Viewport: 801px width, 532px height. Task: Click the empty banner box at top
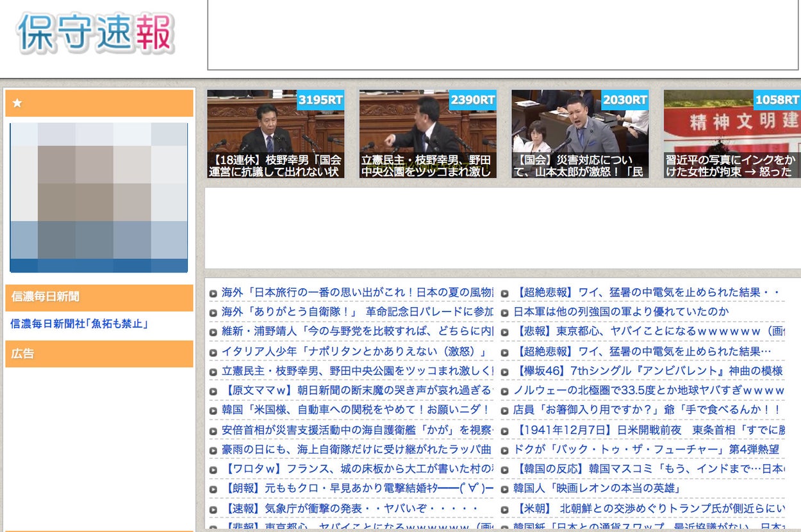point(503,35)
